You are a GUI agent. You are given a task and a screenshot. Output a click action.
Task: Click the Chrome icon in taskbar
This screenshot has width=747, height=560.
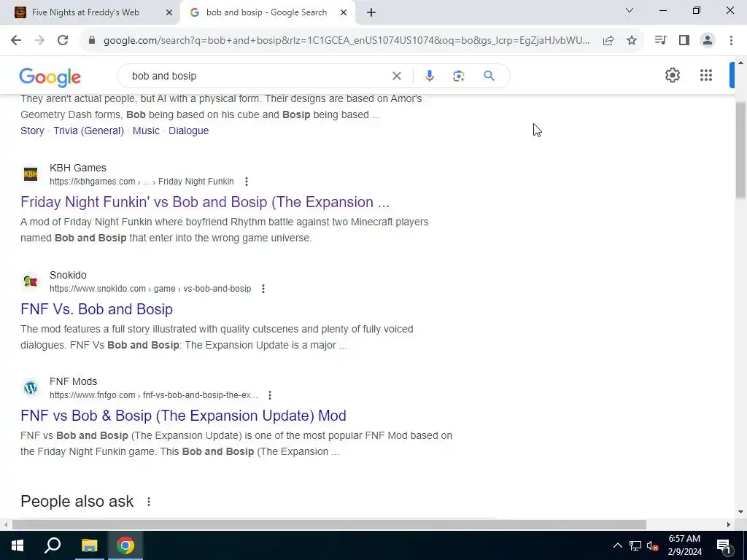coord(125,545)
